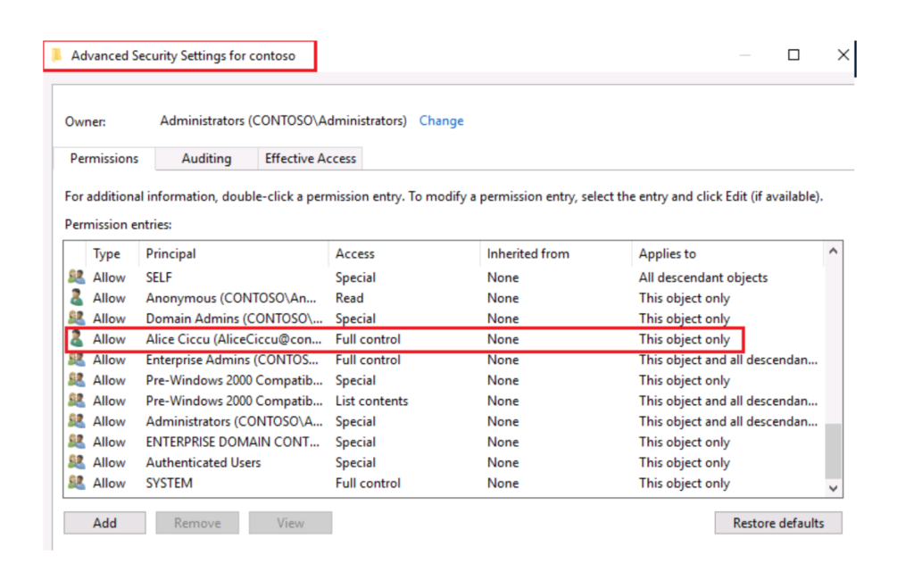Click the scroll up arrow in permission list
Screen dimensions: 914x588
pyautogui.click(x=833, y=252)
